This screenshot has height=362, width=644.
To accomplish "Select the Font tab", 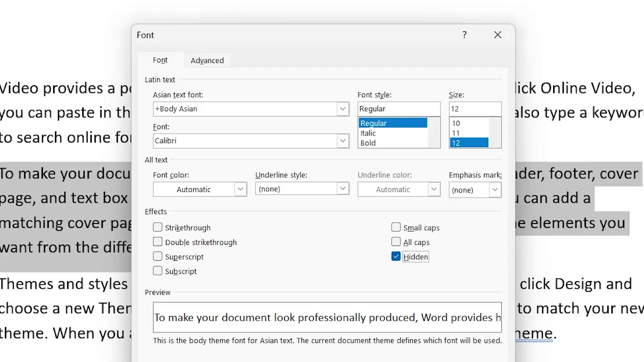I will pos(160,60).
